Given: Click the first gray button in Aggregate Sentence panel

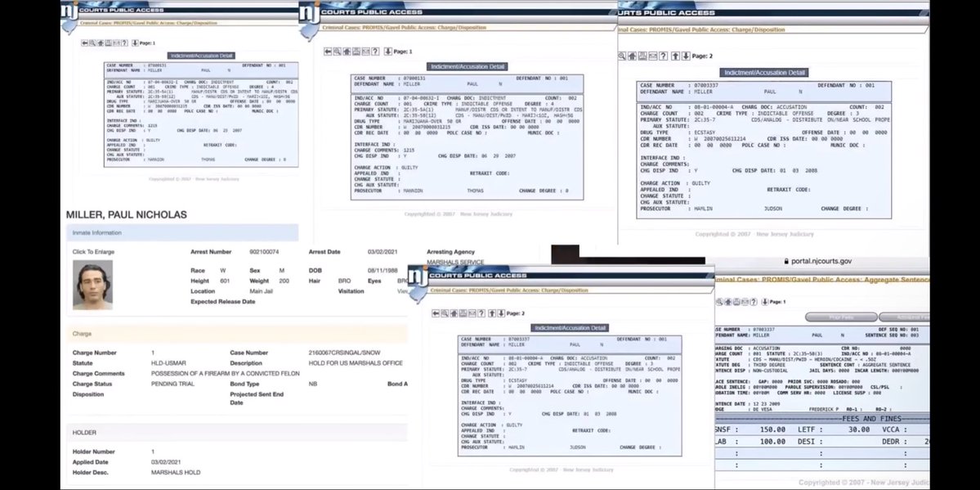Looking at the screenshot, I should click(840, 317).
